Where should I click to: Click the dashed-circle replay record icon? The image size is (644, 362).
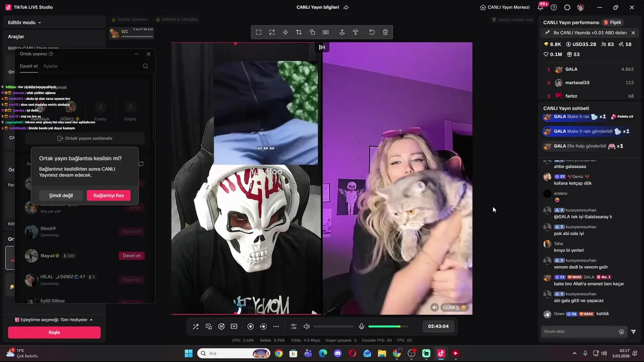(x=263, y=326)
